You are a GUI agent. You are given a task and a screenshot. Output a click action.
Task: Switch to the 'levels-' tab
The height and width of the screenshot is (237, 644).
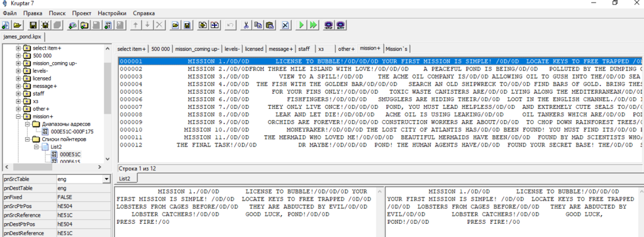[x=233, y=49]
